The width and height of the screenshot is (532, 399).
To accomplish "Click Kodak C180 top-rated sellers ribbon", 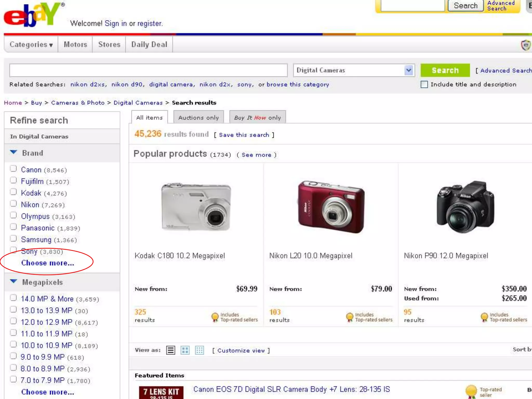I will click(x=215, y=317).
